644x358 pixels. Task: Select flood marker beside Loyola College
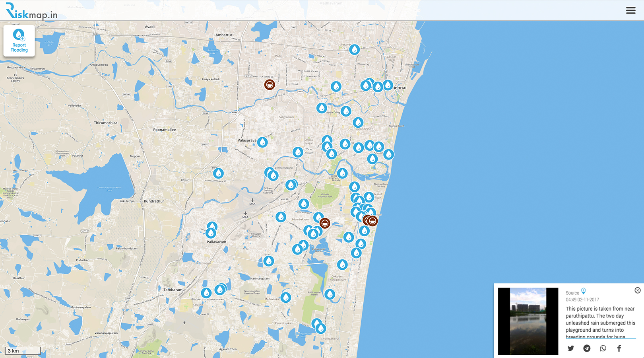point(346,111)
